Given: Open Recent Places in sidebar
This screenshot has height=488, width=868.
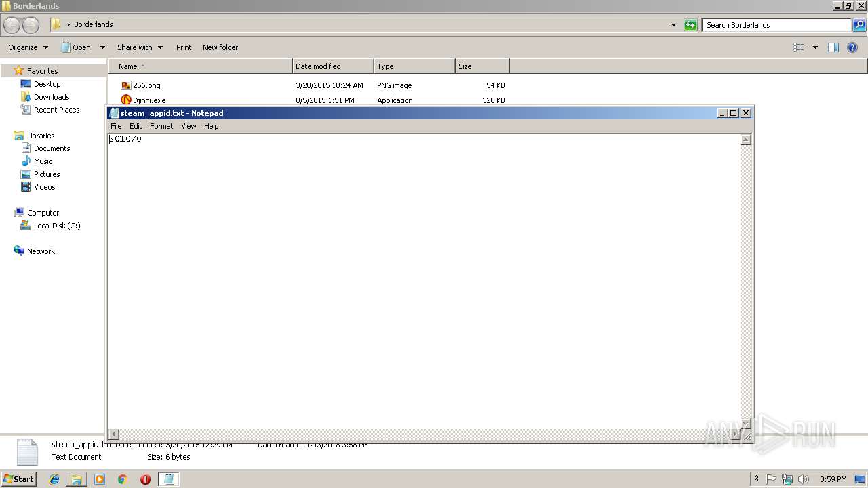Looking at the screenshot, I should (x=56, y=110).
